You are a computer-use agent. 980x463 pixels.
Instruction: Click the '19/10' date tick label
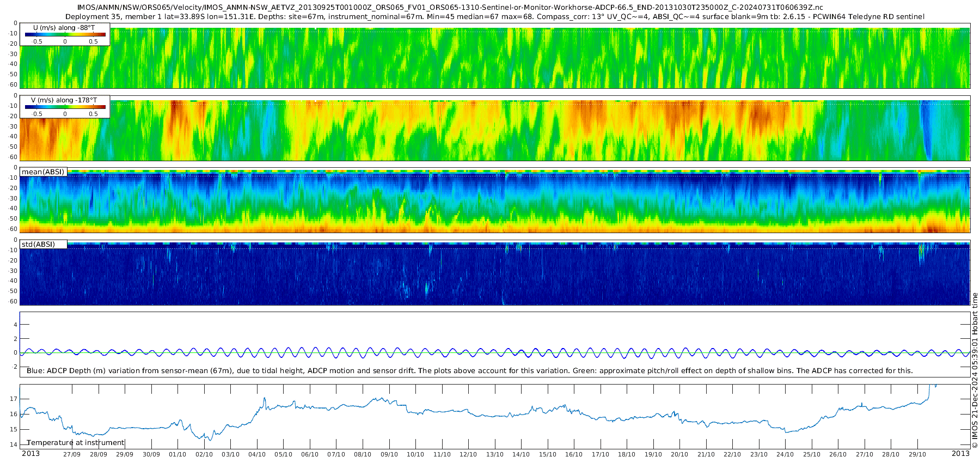tap(653, 454)
